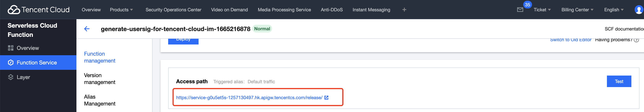
Task: Open Media Processing Service
Action: (284, 10)
